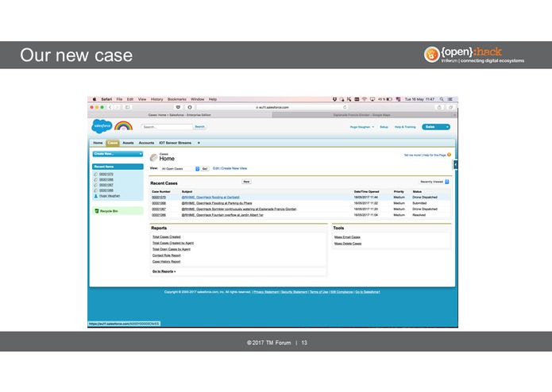Click the Mass Delete Cases tool
552x392 pixels.
348,244
